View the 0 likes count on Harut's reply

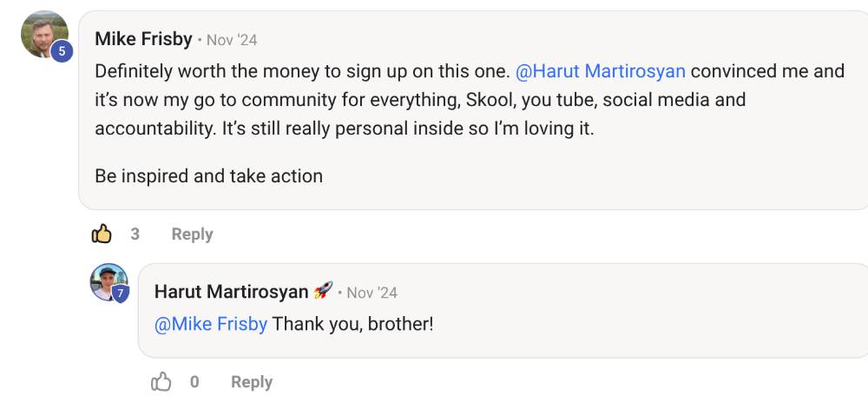click(194, 382)
